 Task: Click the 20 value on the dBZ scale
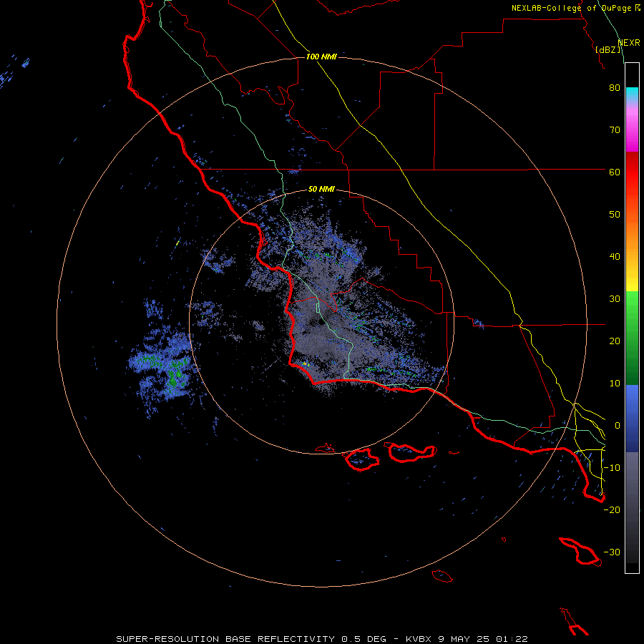pyautogui.click(x=615, y=341)
